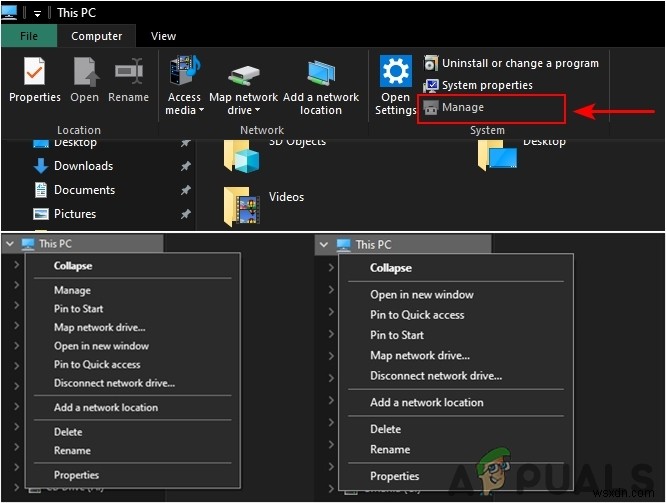Screen dimensions: 666x503
Task: Collapse the right This PC tree chevron
Action: pos(324,245)
